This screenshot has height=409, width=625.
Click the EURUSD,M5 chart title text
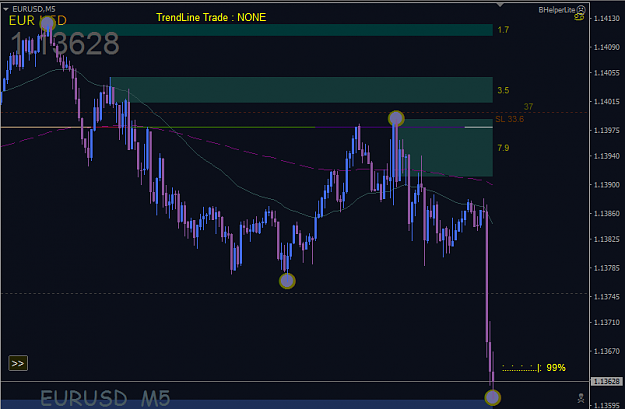tap(34, 9)
